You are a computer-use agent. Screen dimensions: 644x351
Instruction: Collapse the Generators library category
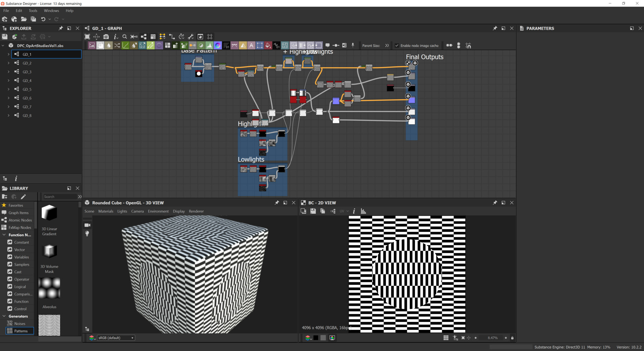4,316
